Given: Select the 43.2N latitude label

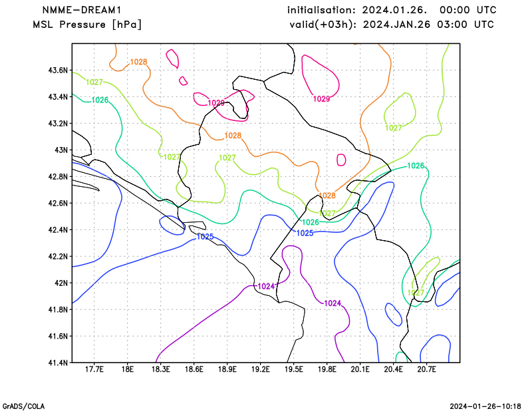Looking at the screenshot, I should click(58, 124).
